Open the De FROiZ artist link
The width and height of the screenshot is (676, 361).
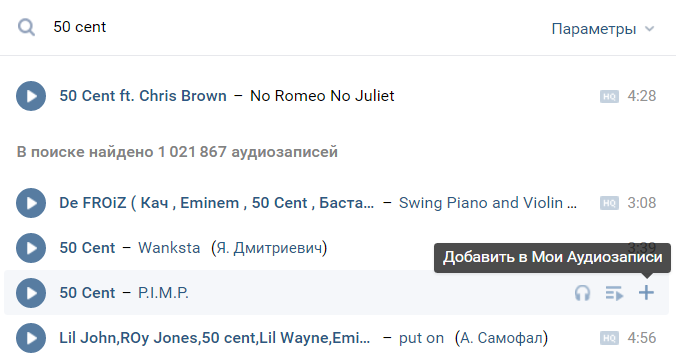(x=216, y=203)
